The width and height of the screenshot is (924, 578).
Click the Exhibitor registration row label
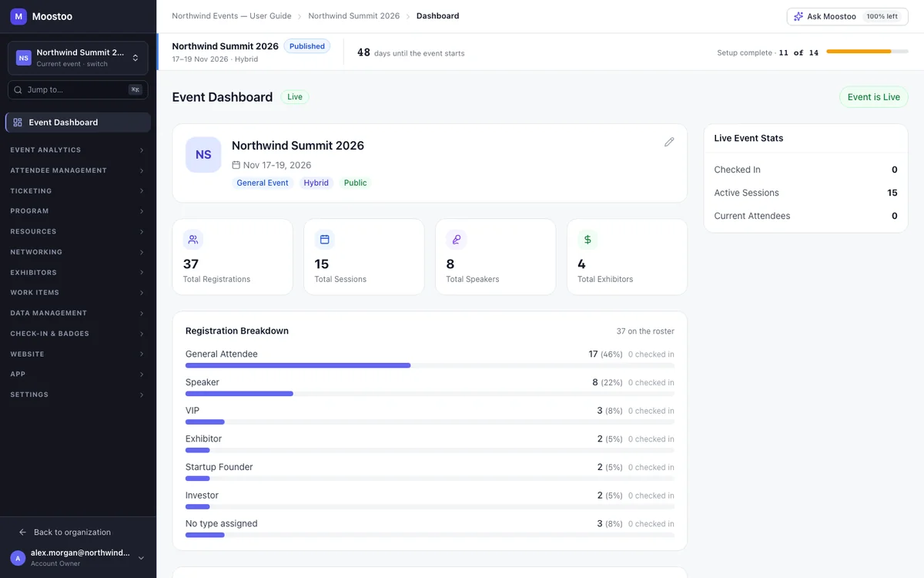[x=203, y=439]
